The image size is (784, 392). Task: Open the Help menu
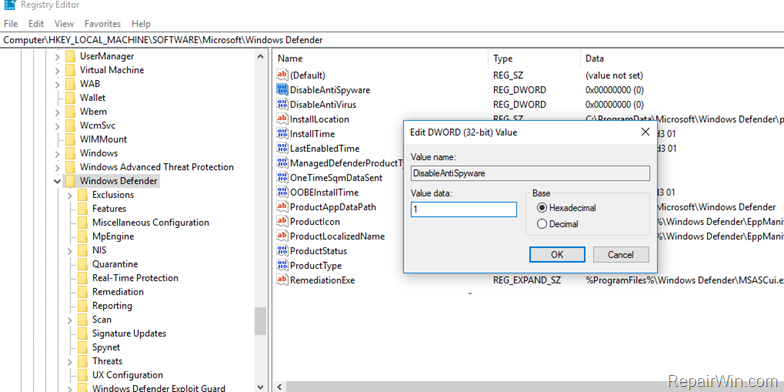point(141,24)
